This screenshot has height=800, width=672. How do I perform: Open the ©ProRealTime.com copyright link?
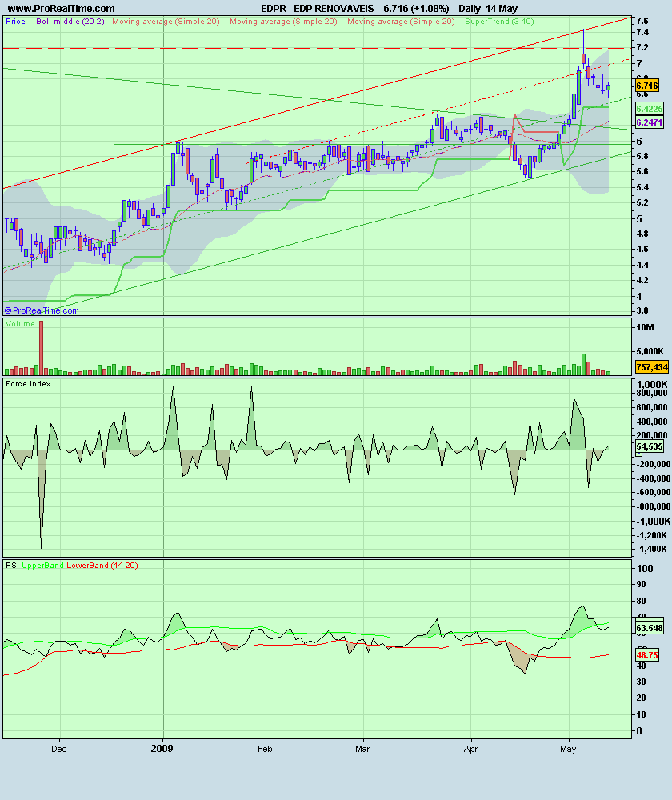[42, 310]
